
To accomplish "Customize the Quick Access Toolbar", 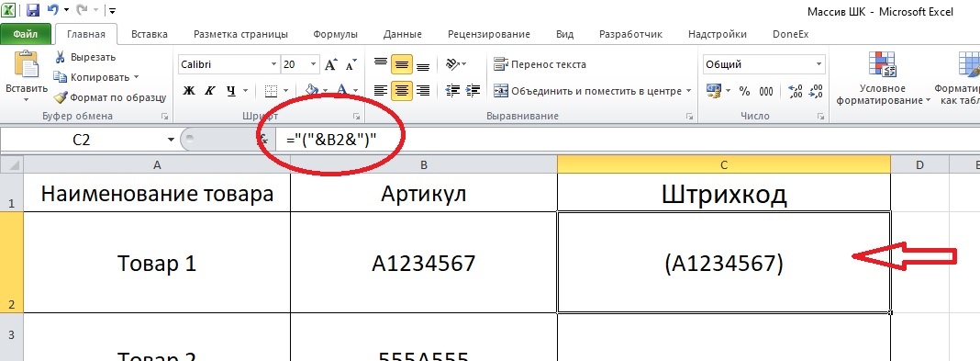I will click(112, 11).
